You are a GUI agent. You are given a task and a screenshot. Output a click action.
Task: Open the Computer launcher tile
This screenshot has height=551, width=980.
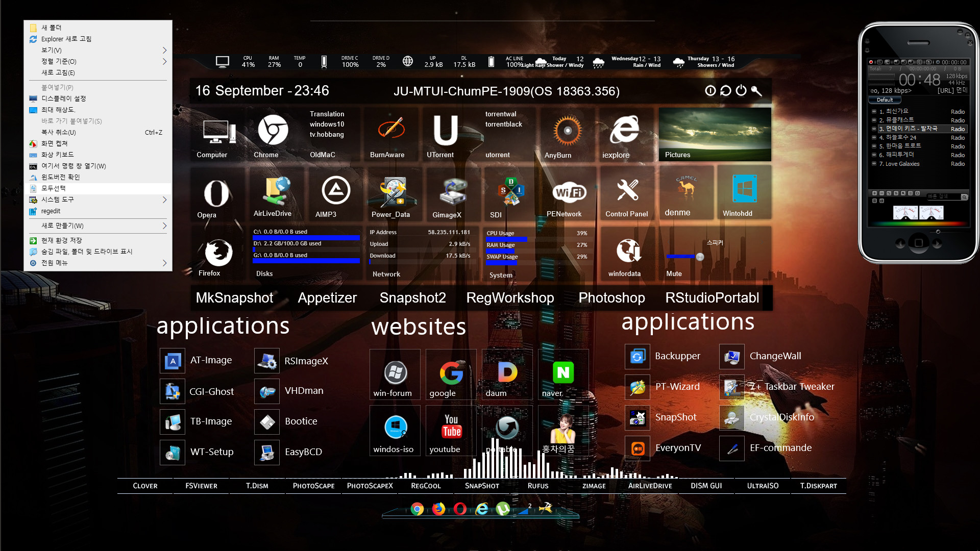pos(218,135)
